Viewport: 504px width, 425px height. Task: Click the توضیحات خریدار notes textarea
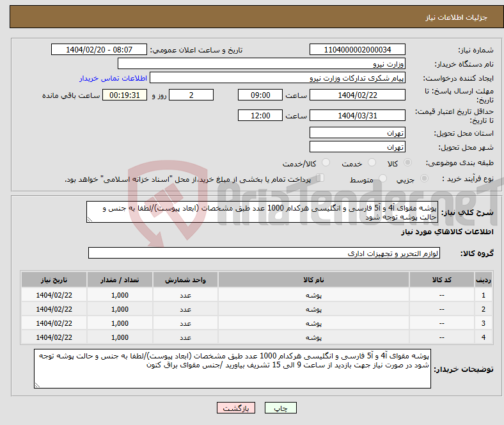[x=232, y=369]
